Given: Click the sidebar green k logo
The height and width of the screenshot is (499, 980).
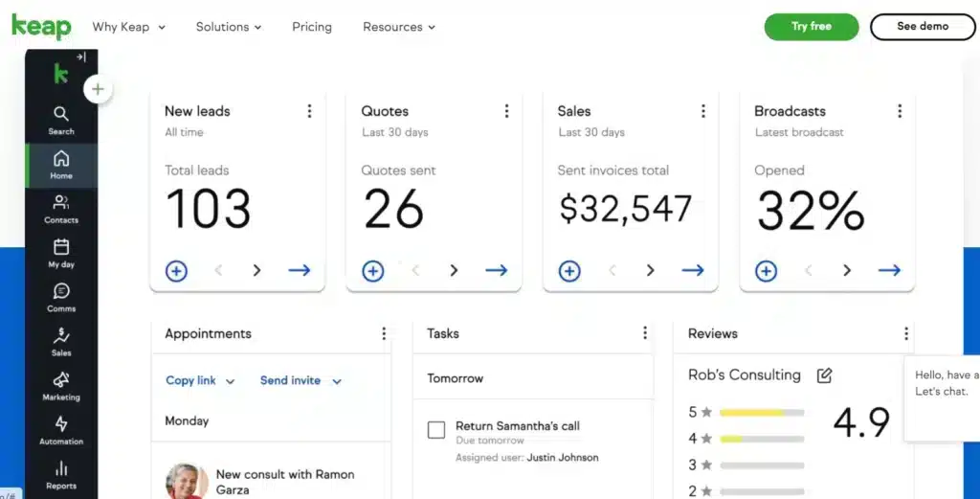Looking at the screenshot, I should pos(60,74).
